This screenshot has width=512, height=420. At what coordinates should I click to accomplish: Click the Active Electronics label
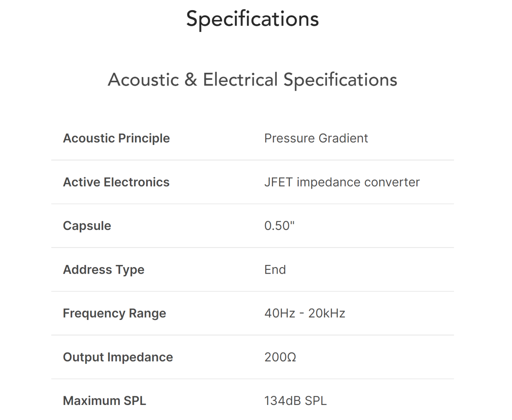pos(116,182)
